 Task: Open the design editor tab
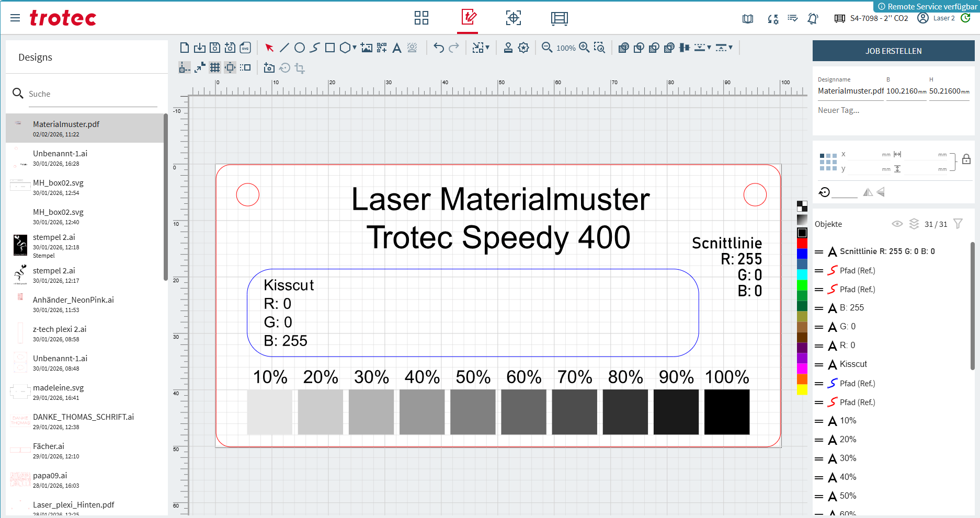(x=468, y=17)
